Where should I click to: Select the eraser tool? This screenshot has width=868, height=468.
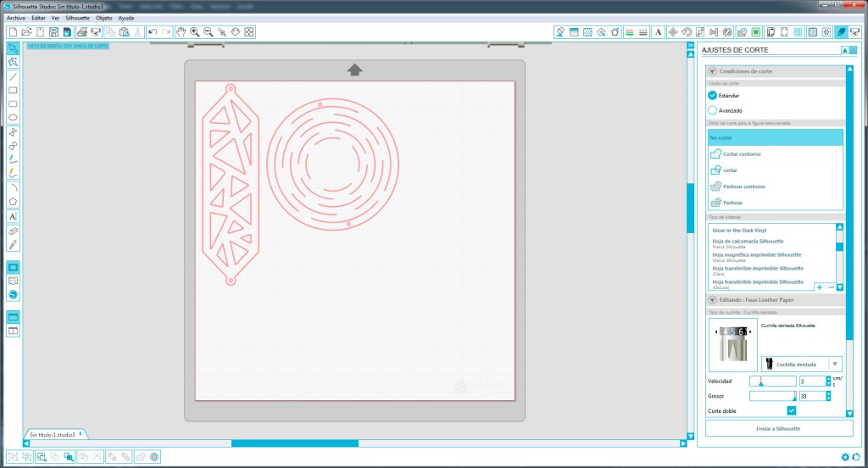pyautogui.click(x=13, y=231)
